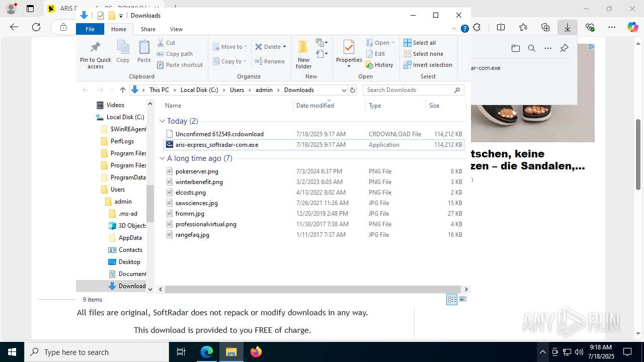Switch to the Share ribbon tab
This screenshot has width=644, height=362.
[x=148, y=29]
